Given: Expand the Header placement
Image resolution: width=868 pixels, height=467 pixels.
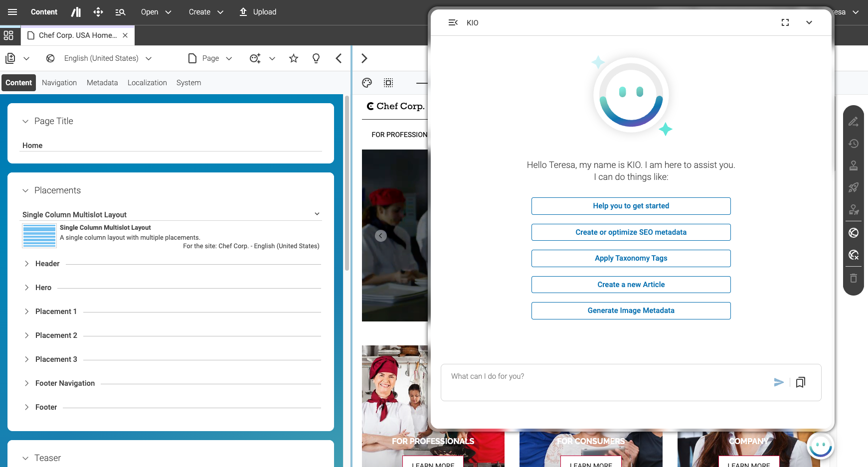Looking at the screenshot, I should pos(27,264).
